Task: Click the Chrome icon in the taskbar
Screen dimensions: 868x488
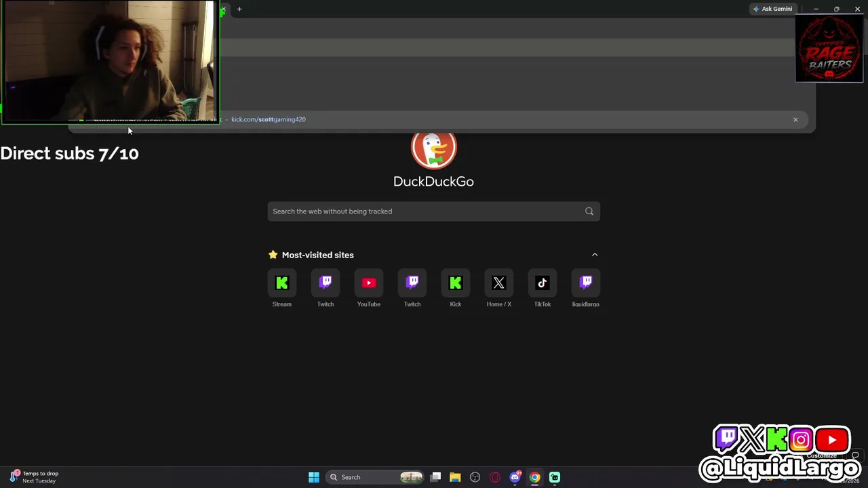Action: coord(535,477)
